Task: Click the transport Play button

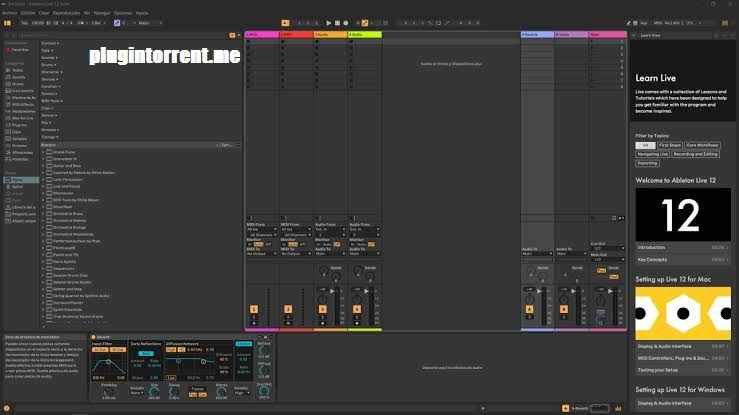Action: (x=328, y=23)
